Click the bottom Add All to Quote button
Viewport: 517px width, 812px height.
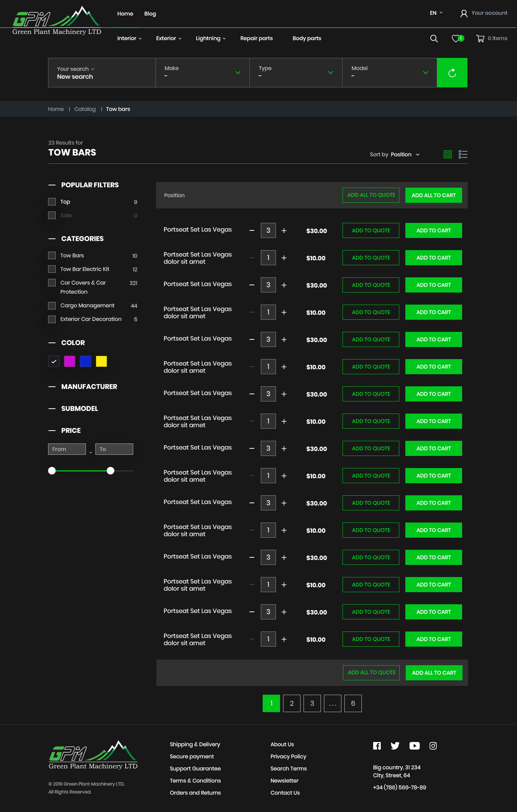(x=371, y=673)
